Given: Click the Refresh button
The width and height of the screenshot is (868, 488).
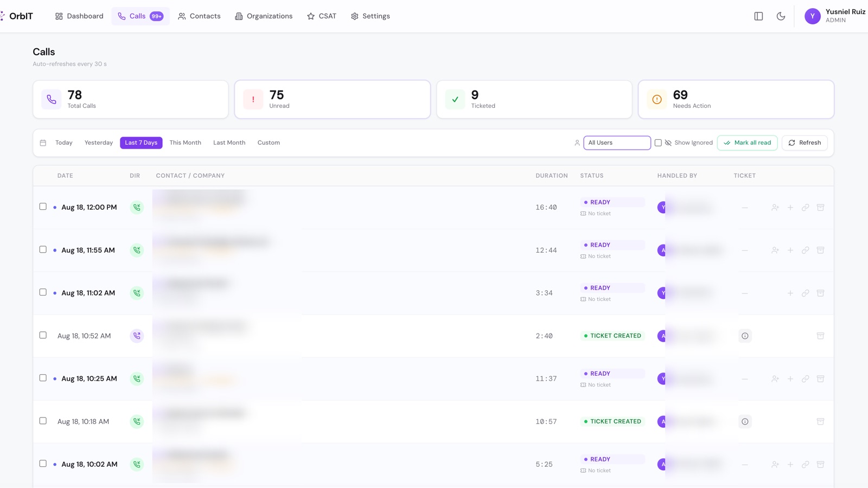Looking at the screenshot, I should 805,143.
